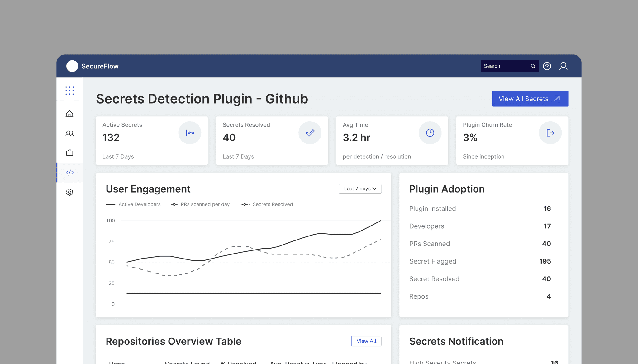Viewport: 638px width, 364px height.
Task: Click the Active Secrets password icon
Action: point(190,133)
